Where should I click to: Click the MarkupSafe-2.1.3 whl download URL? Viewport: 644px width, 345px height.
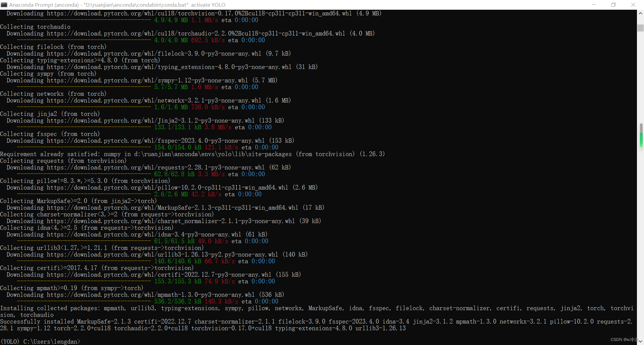[173, 208]
